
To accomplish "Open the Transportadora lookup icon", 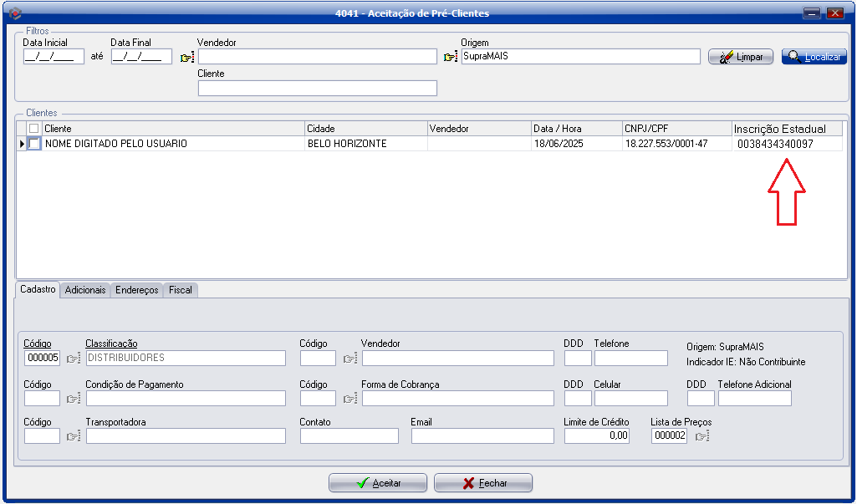I will [x=74, y=436].
